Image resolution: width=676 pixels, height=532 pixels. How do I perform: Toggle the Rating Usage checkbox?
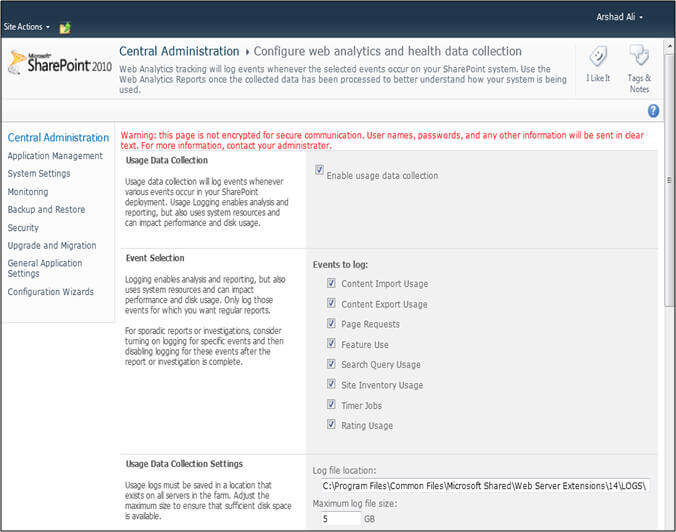click(x=331, y=424)
